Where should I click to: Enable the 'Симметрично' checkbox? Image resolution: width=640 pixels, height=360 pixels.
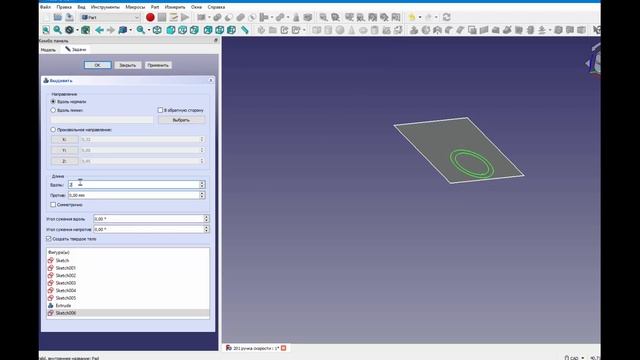pos(53,204)
